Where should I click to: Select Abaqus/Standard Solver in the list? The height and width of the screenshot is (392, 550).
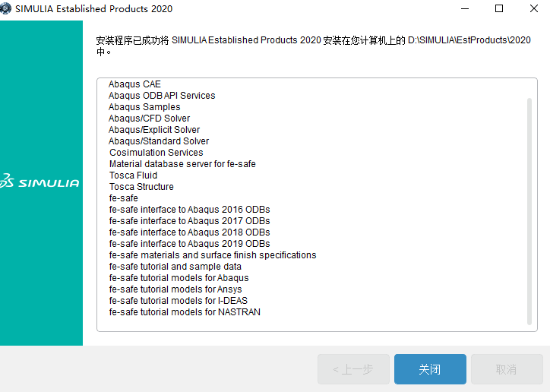click(159, 141)
